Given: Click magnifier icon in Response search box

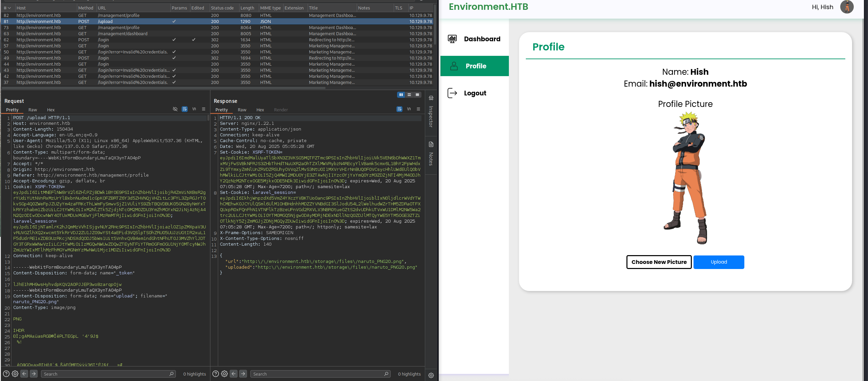Looking at the screenshot, I should click(x=386, y=374).
